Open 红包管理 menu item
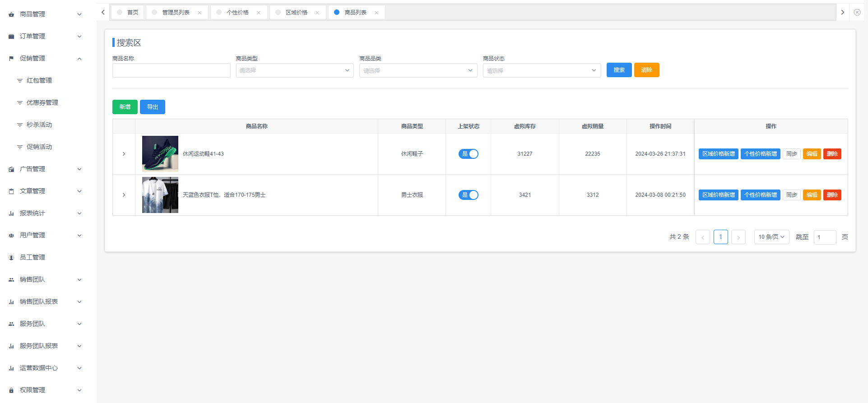 (39, 81)
